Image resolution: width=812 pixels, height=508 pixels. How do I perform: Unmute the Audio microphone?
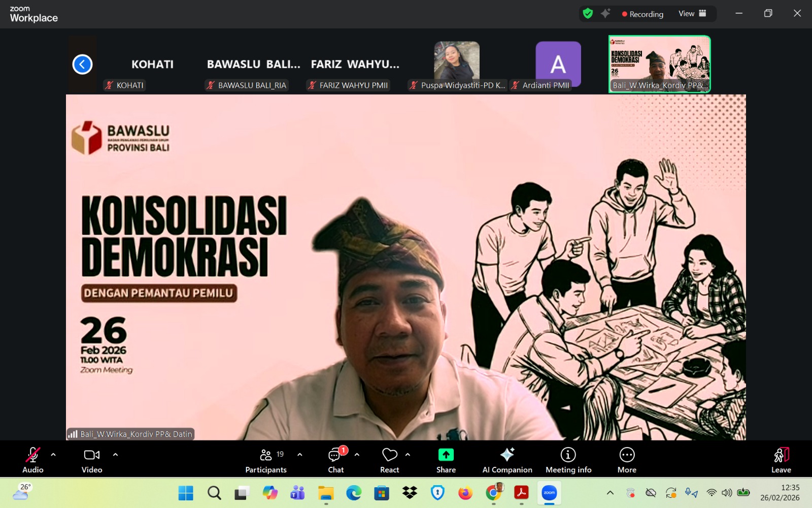tap(33, 455)
